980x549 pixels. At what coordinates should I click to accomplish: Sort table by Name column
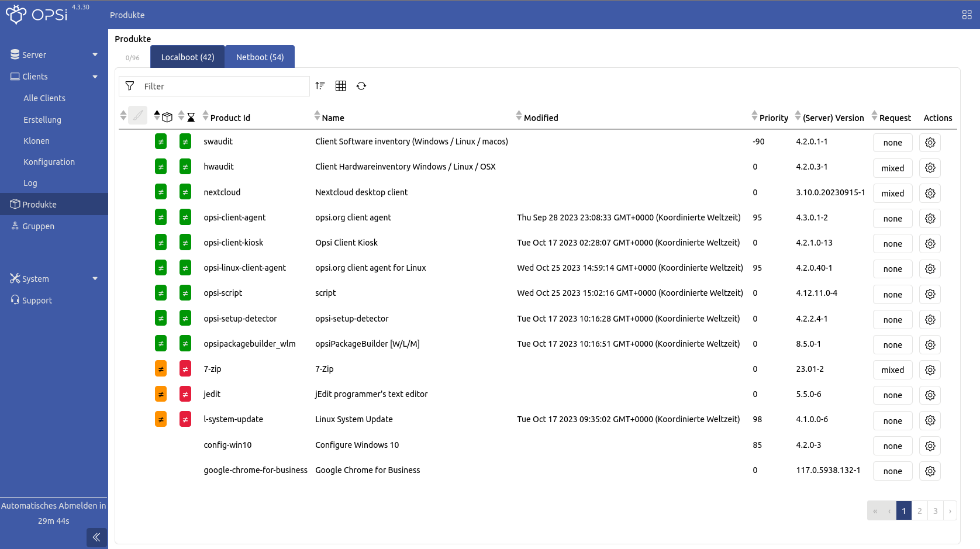point(329,118)
